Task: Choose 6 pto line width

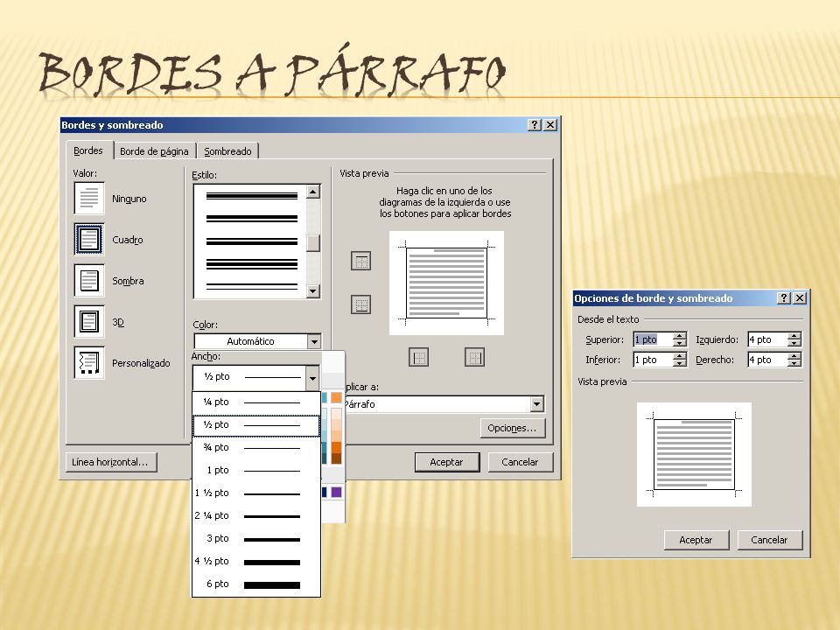Action: pyautogui.click(x=256, y=584)
